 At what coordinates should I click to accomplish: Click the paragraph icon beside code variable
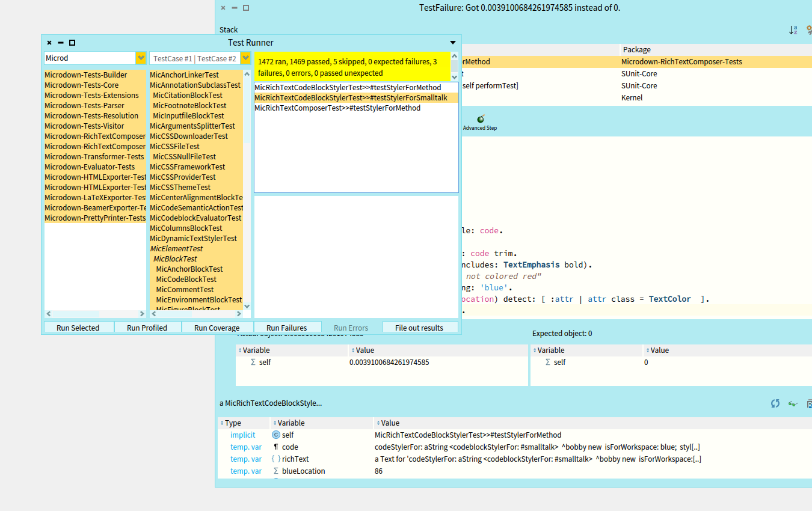(x=276, y=447)
